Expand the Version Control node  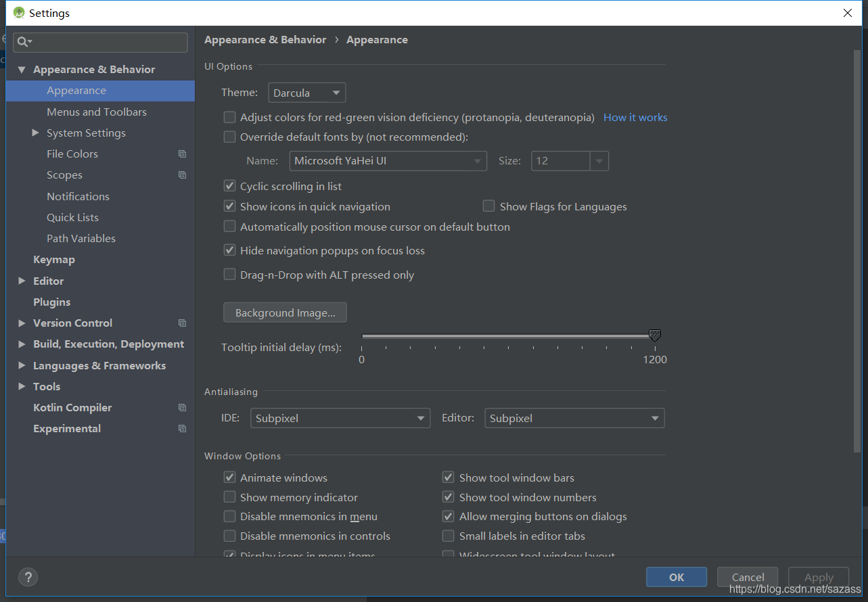click(22, 323)
